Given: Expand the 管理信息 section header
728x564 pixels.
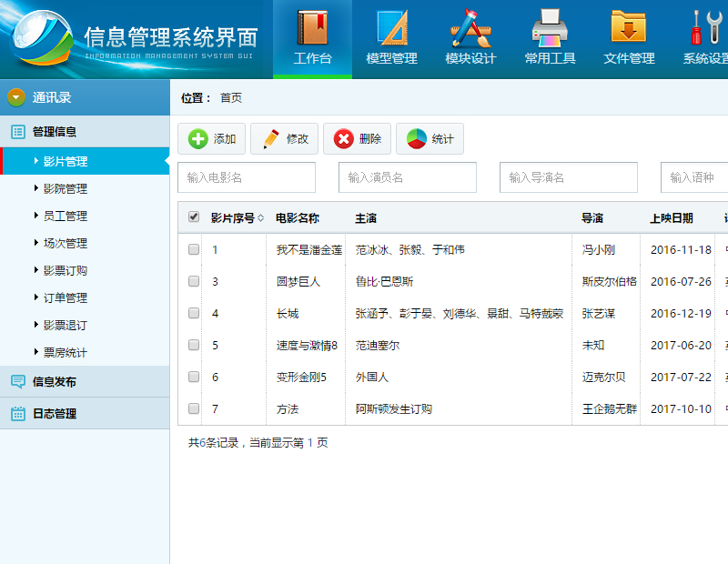Looking at the screenshot, I should click(85, 132).
